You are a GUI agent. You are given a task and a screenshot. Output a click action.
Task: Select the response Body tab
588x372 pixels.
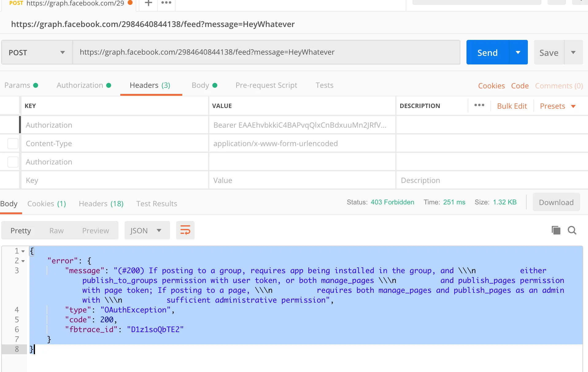click(9, 204)
